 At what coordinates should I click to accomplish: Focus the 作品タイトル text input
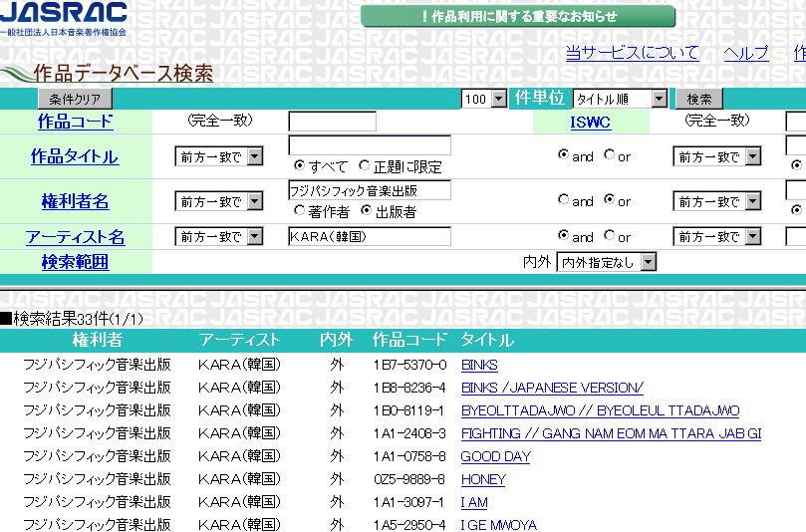pos(370,145)
